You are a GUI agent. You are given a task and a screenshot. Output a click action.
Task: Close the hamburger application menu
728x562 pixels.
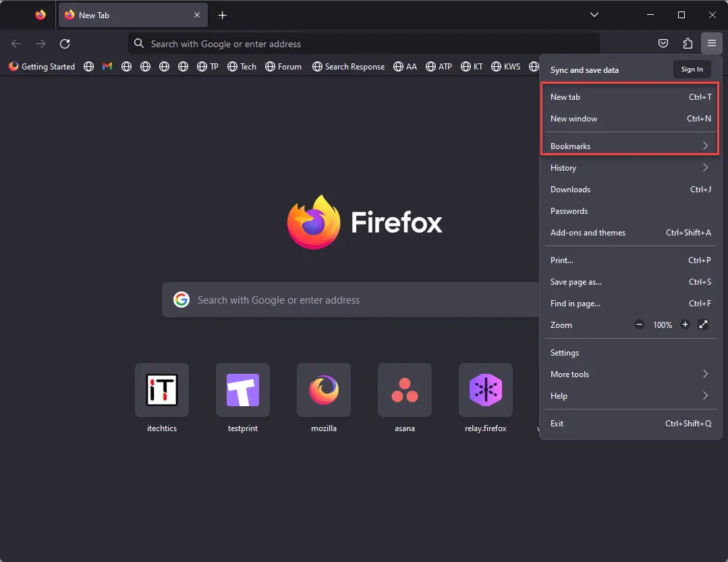(712, 44)
